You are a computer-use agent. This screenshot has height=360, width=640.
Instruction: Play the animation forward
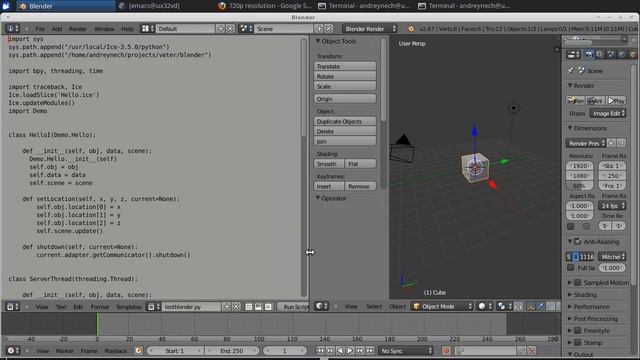coord(350,351)
